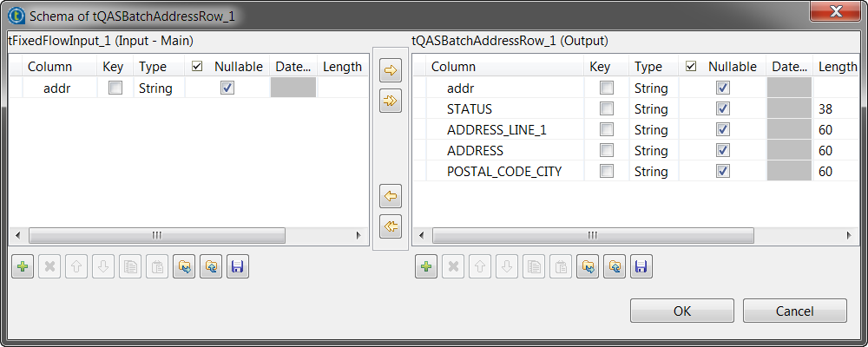Open Type cell of input addr column
Viewport: 868px width, 347px height.
click(159, 88)
